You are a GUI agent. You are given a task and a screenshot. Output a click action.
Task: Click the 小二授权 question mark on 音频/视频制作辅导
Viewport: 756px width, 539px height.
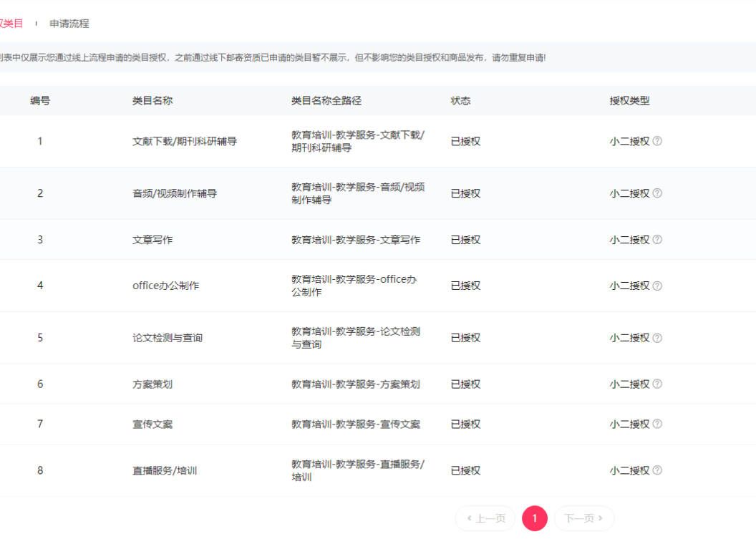tap(658, 193)
